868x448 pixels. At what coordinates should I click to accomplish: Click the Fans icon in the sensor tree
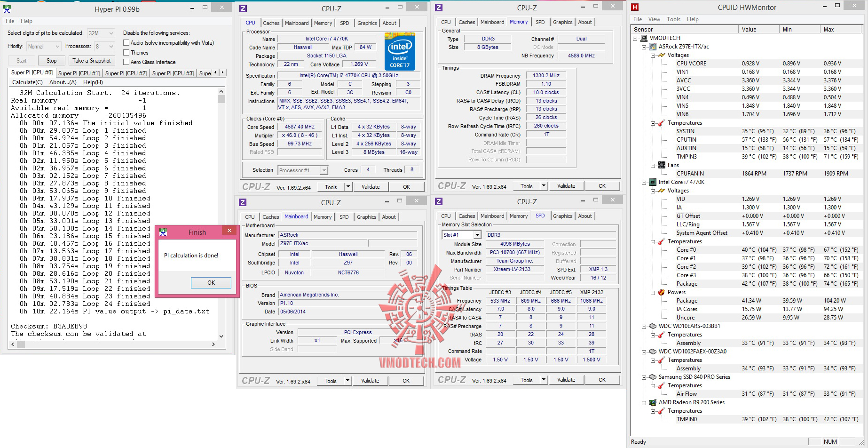pyautogui.click(x=661, y=165)
